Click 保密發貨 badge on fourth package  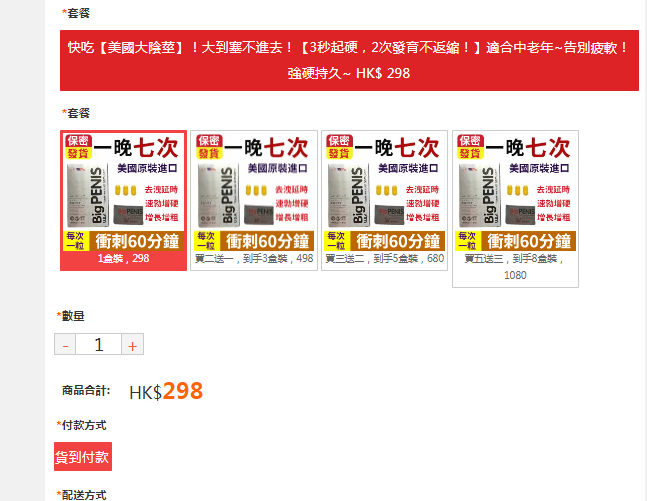(x=470, y=147)
